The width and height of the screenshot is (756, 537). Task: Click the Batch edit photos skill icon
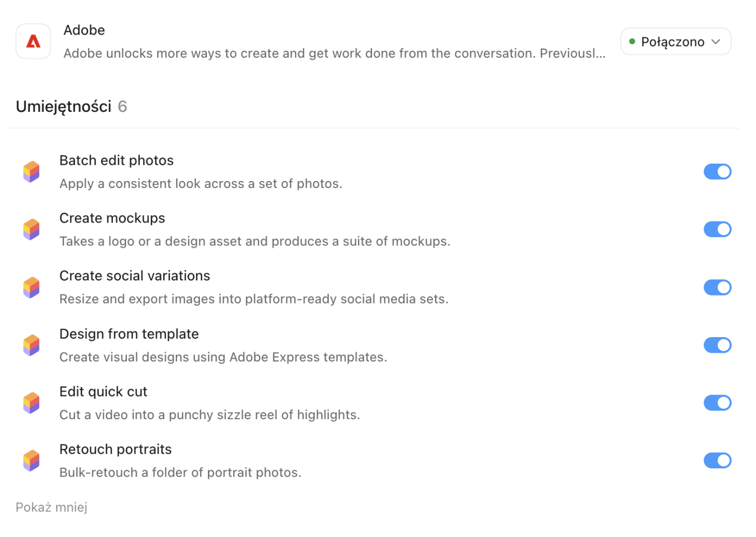point(31,172)
